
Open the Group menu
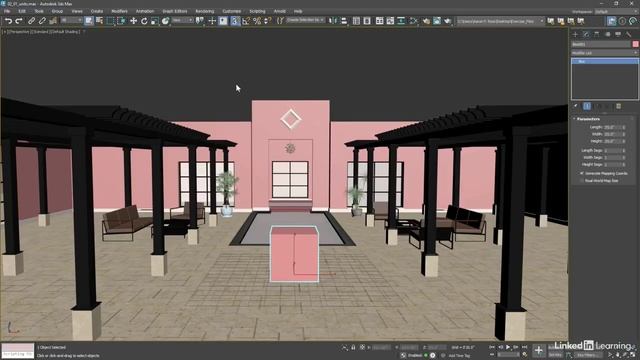pos(57,11)
